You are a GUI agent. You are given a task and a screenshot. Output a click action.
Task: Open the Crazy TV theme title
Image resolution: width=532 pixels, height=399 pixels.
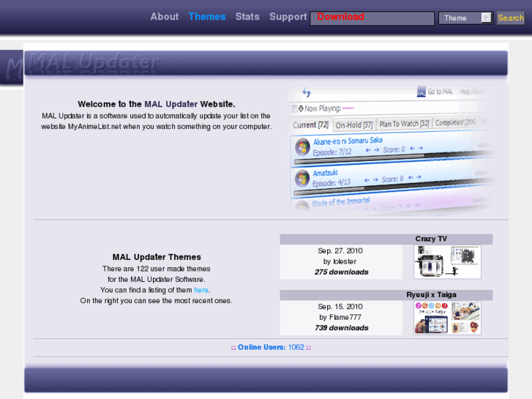[x=431, y=239]
